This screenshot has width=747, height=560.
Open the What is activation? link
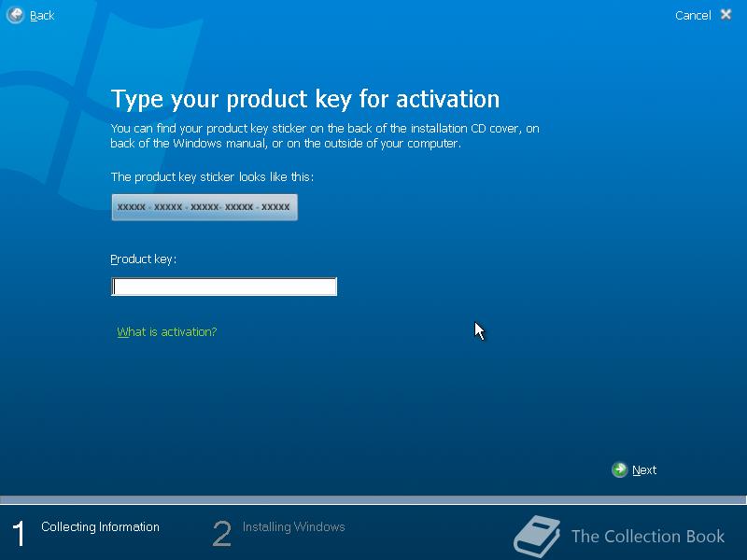click(x=167, y=332)
